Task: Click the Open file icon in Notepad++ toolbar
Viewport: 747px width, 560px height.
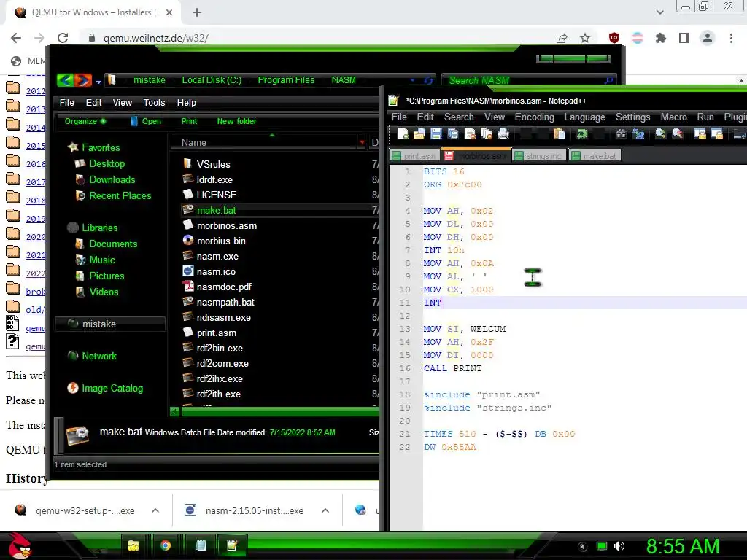Action: click(x=419, y=134)
